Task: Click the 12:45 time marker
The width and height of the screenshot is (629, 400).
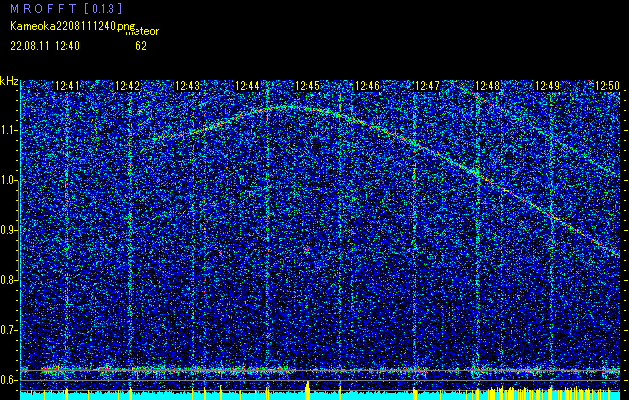Action: coord(307,86)
